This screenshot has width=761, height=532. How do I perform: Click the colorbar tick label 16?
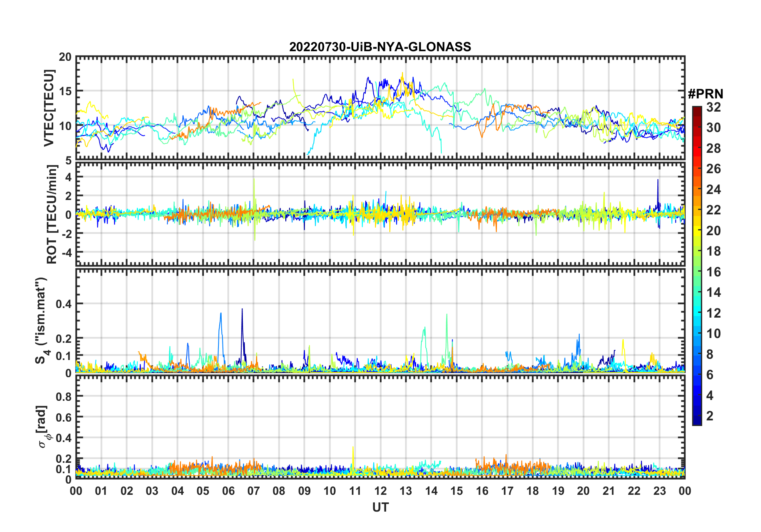pyautogui.click(x=713, y=272)
